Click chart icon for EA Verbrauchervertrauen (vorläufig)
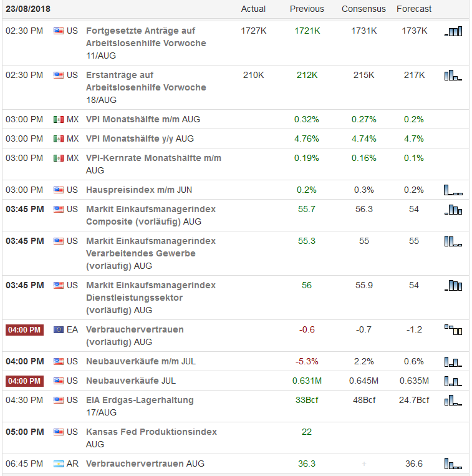The image size is (472, 476). pyautogui.click(x=453, y=329)
